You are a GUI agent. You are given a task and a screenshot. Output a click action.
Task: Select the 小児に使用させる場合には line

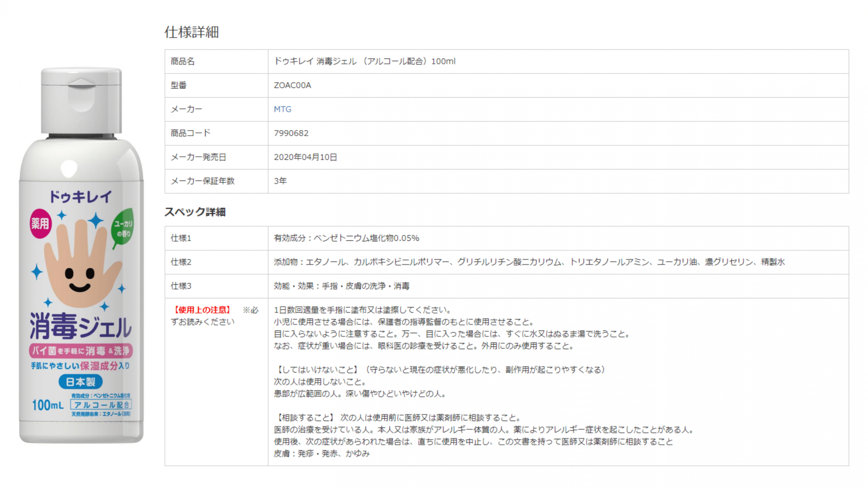[x=405, y=322]
